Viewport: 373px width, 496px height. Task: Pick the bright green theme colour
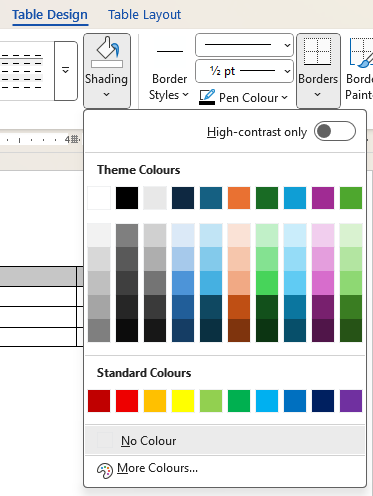351,198
